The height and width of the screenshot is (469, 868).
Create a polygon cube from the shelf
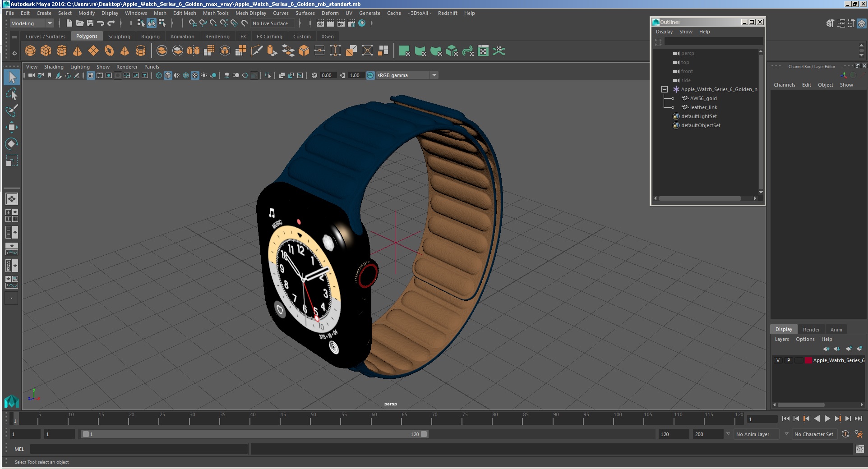click(x=46, y=51)
